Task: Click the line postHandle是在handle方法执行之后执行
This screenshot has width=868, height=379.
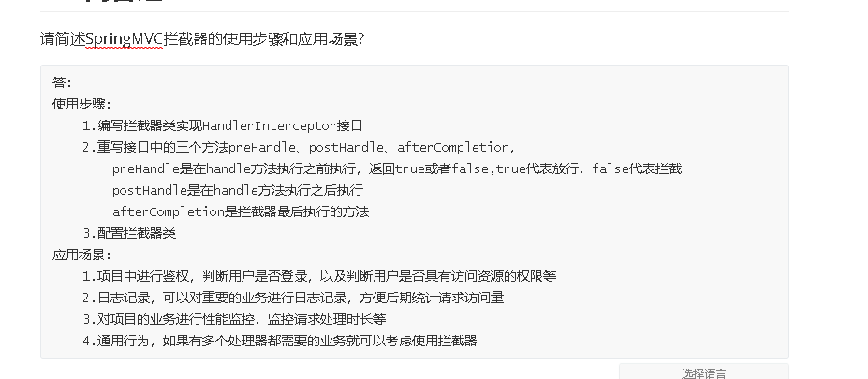Action: point(238,190)
